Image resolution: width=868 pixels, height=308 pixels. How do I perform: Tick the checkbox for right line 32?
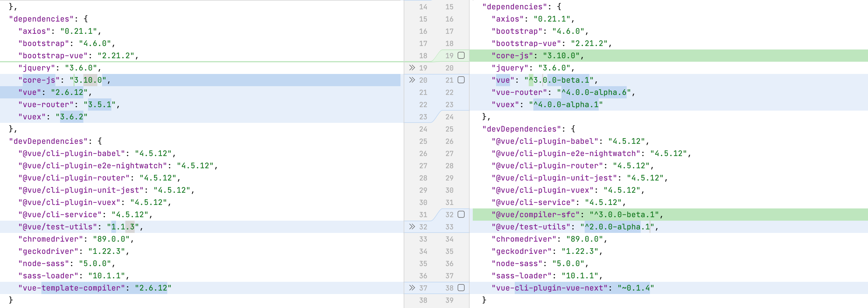tap(461, 215)
